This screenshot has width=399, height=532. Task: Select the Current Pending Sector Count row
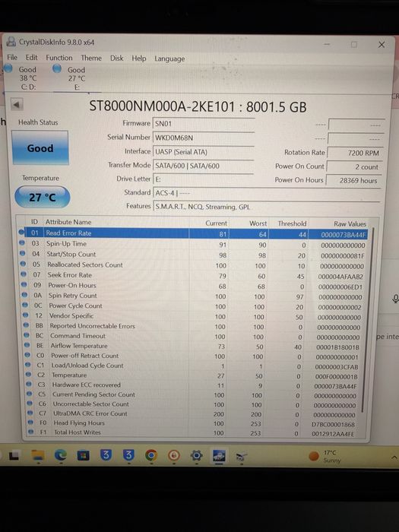pos(193,395)
